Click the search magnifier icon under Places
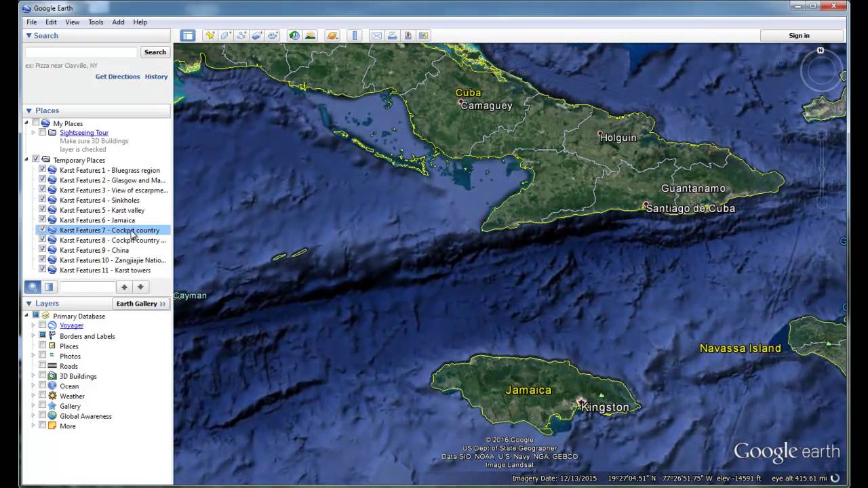Viewport: 868px width, 488px height. coord(33,287)
